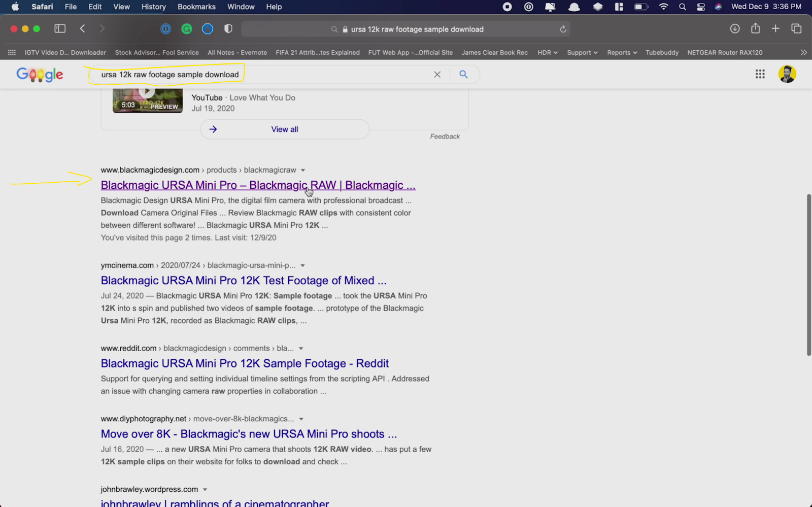Open the File menu
Image resolution: width=812 pixels, height=507 pixels.
(x=71, y=7)
